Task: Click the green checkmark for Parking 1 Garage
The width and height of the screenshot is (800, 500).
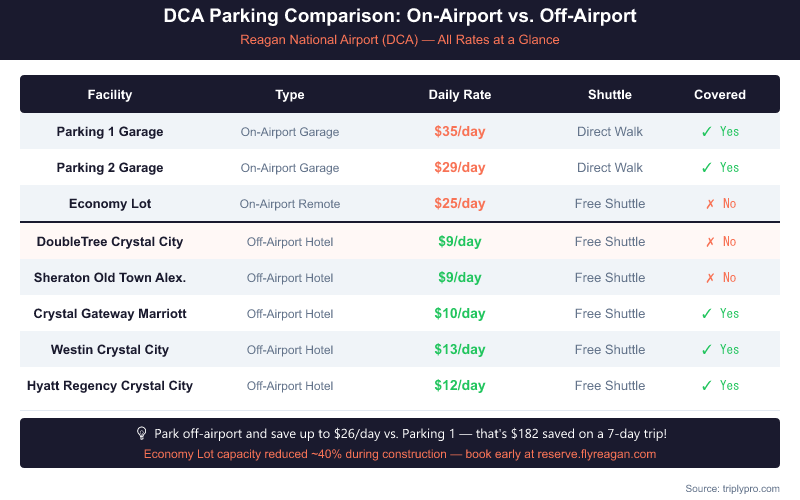Action: (x=707, y=131)
